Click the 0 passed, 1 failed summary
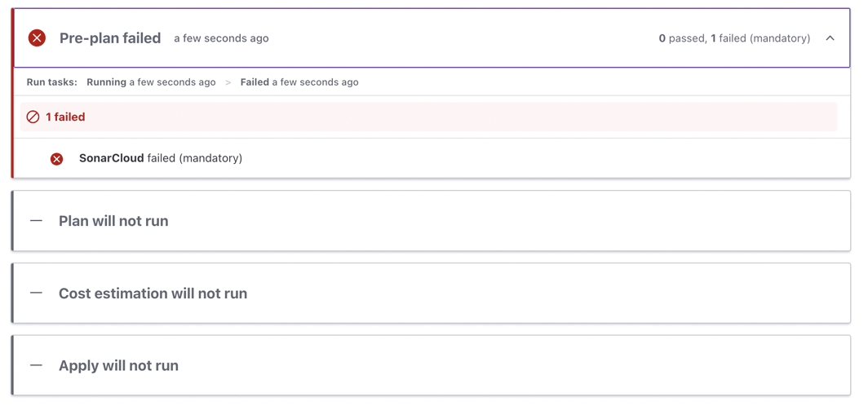The width and height of the screenshot is (868, 406). (x=734, y=38)
